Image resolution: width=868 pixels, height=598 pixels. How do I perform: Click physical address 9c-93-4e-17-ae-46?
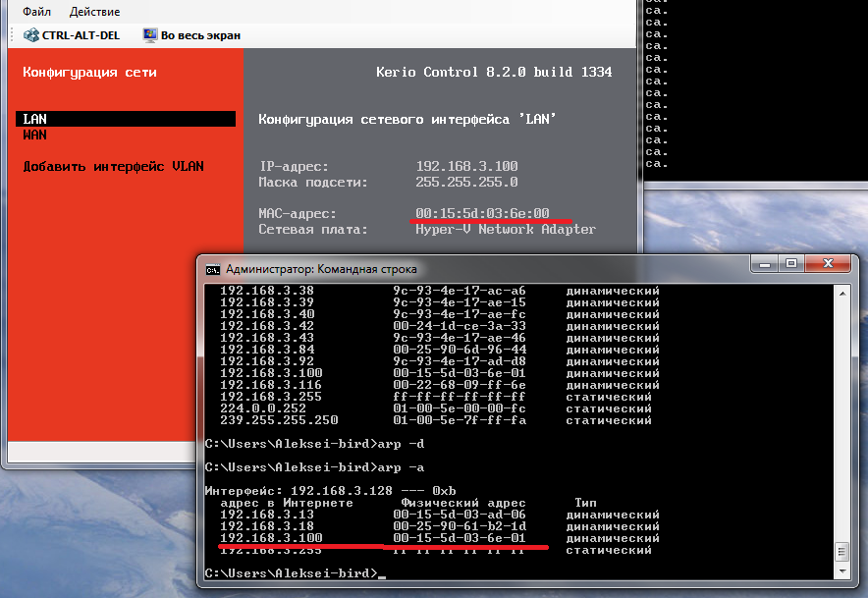460,338
